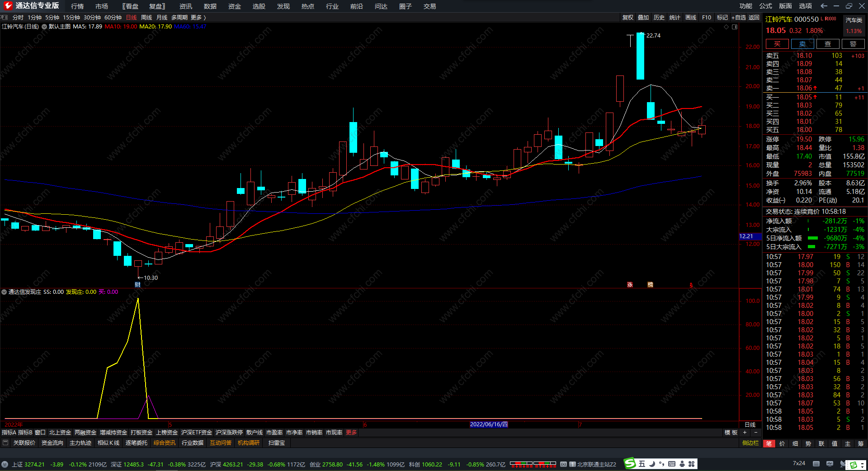Switch to 周线 weekly chart tab

(146, 17)
